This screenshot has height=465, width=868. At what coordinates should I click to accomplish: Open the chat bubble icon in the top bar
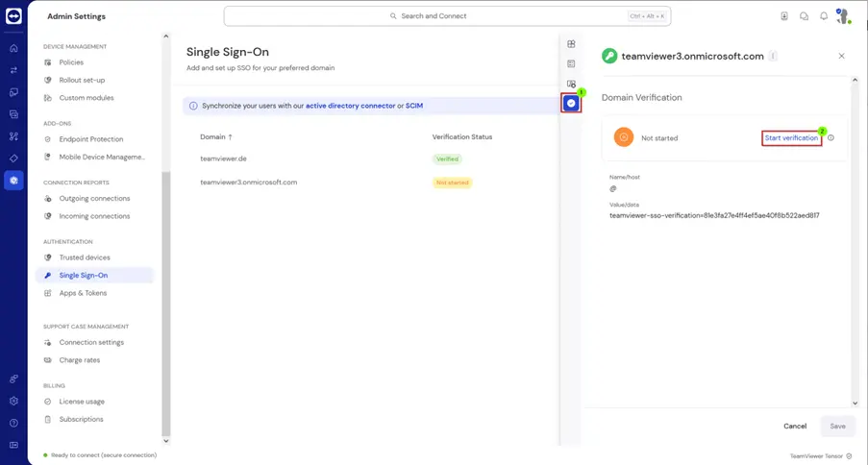click(x=804, y=16)
